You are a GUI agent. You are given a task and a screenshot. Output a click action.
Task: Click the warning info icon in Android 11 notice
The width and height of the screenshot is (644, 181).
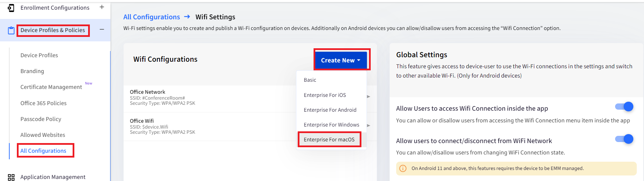[x=402, y=169]
